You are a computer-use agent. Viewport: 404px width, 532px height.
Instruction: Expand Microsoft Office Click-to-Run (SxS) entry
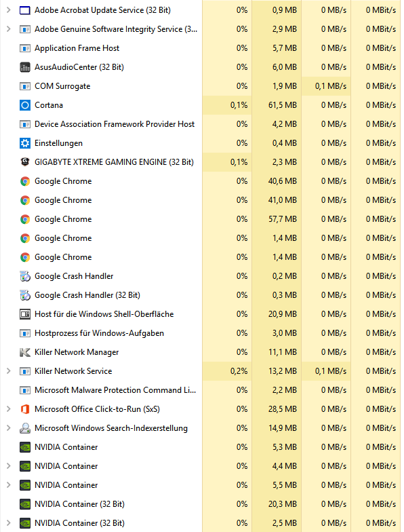point(8,409)
